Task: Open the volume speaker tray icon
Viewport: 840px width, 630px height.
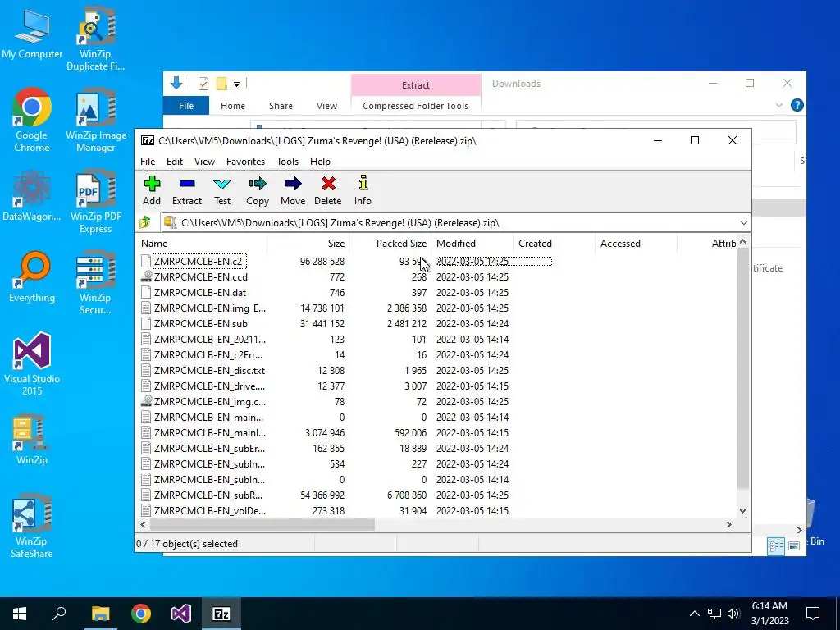Action: point(734,614)
